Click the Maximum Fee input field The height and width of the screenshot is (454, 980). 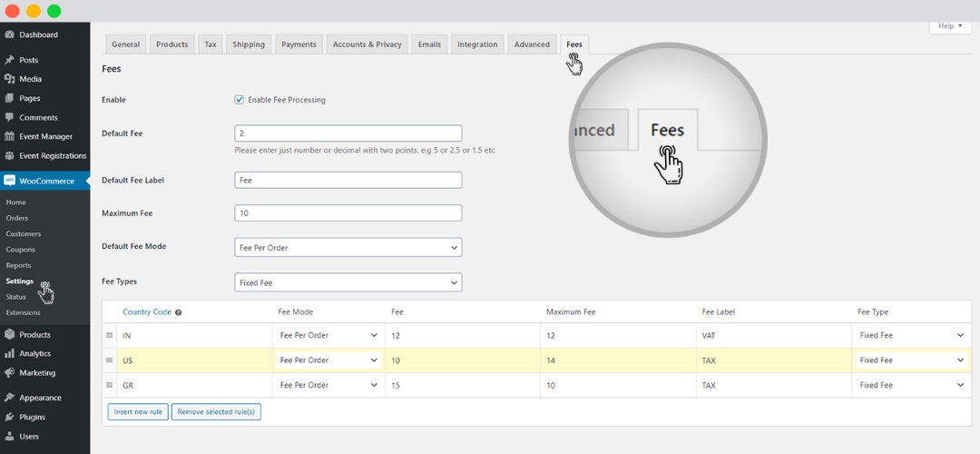[348, 213]
